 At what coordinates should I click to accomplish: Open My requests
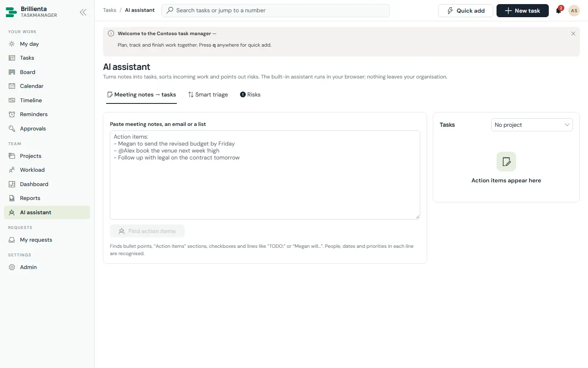click(x=47, y=240)
